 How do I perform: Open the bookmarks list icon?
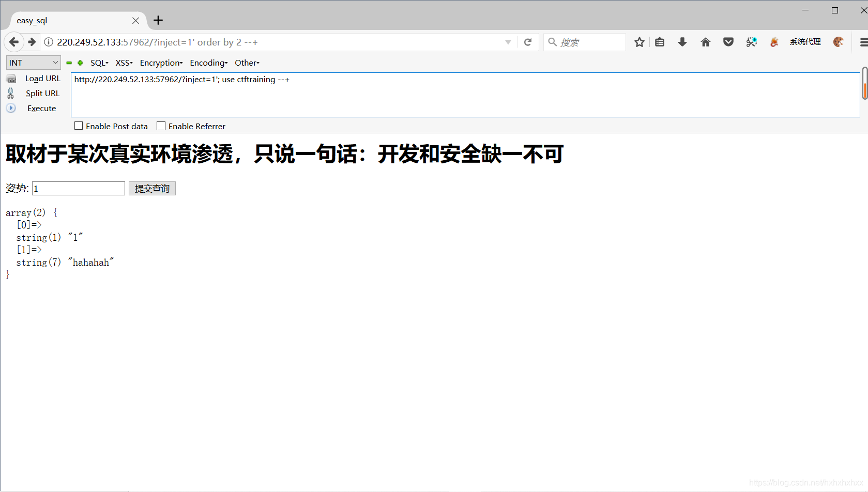[x=660, y=42]
